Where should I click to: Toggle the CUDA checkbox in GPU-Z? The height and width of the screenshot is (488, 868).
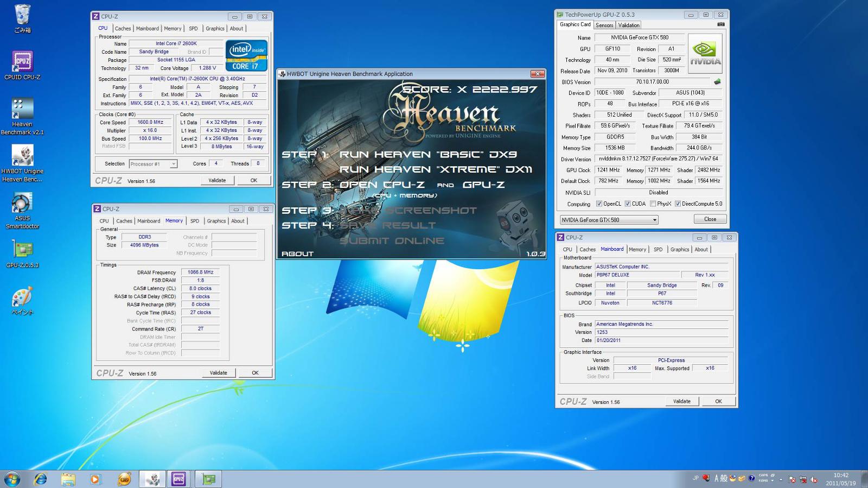[x=628, y=204]
